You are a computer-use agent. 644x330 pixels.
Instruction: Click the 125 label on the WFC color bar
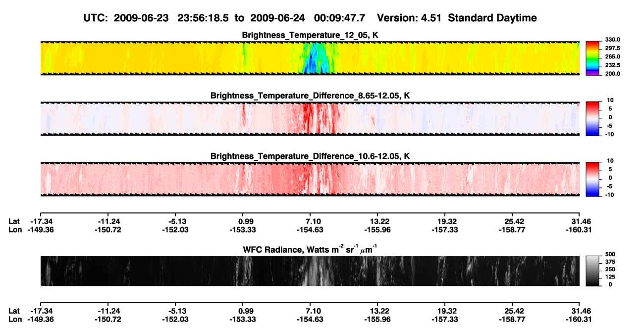pyautogui.click(x=609, y=278)
